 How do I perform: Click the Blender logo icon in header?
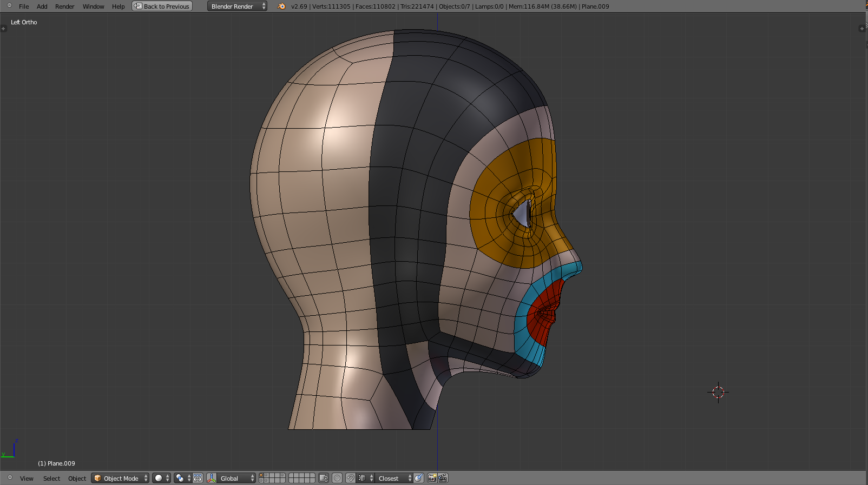click(281, 6)
